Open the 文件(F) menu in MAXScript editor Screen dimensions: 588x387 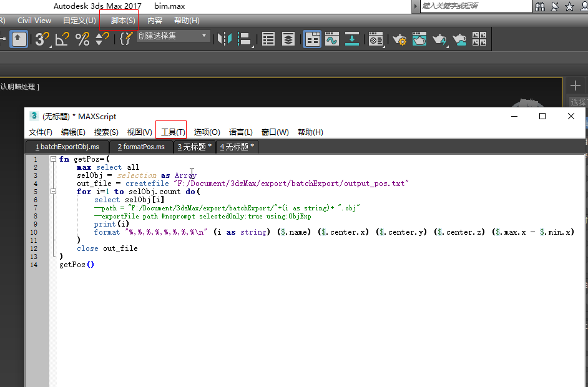[40, 132]
